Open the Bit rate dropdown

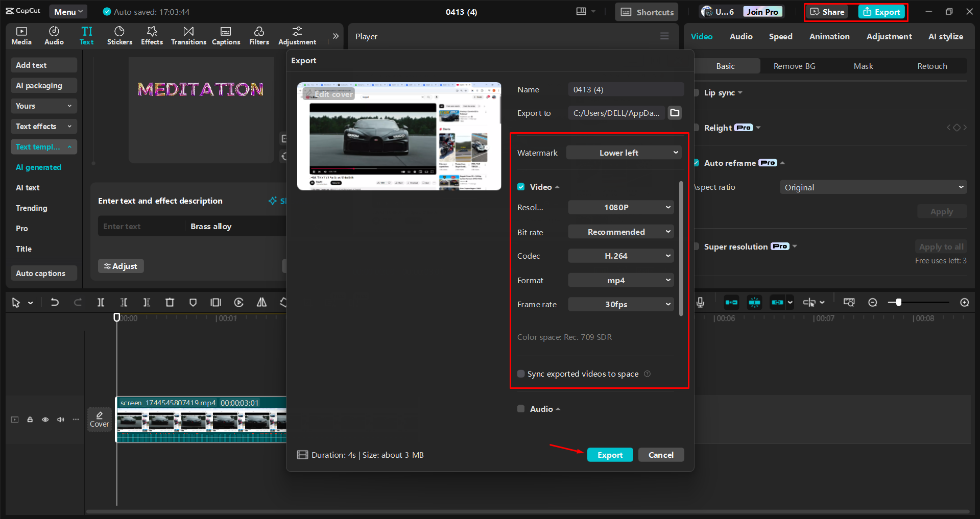point(621,232)
